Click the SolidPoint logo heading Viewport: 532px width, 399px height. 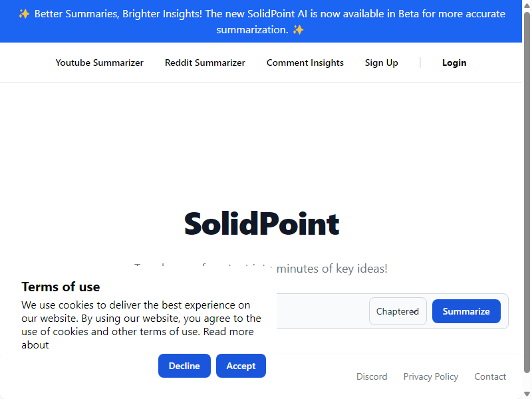261,223
